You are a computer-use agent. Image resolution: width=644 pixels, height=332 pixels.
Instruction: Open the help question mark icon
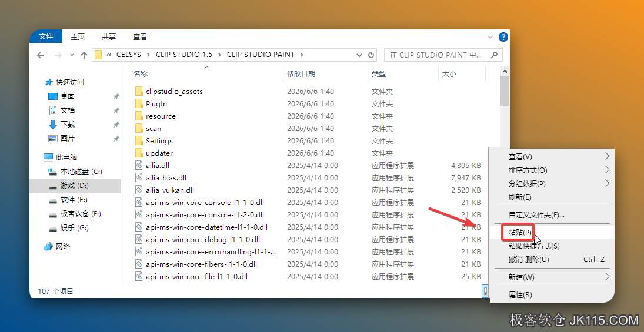pyautogui.click(x=503, y=37)
